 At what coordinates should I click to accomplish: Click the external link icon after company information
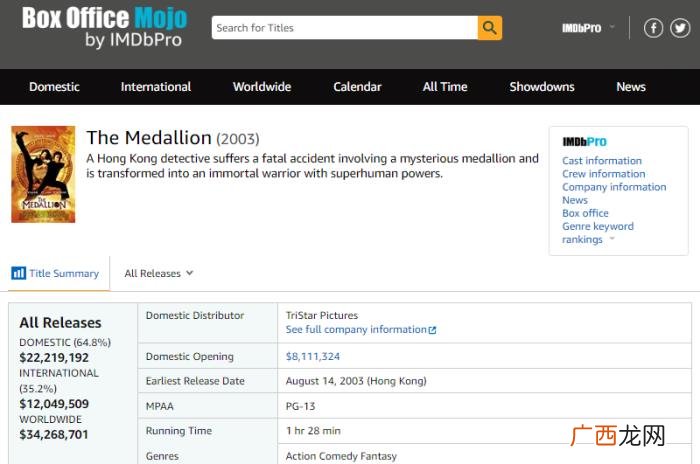pyautogui.click(x=432, y=330)
